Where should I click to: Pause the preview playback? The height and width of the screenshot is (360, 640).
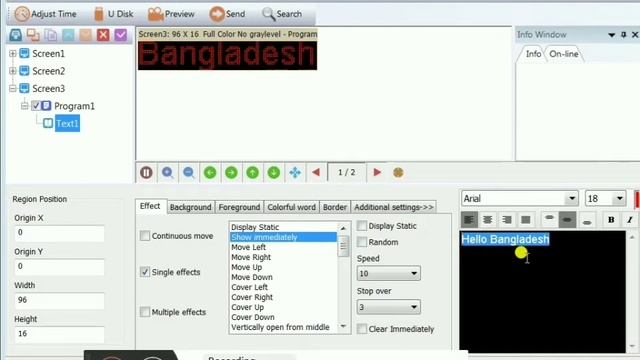146,173
